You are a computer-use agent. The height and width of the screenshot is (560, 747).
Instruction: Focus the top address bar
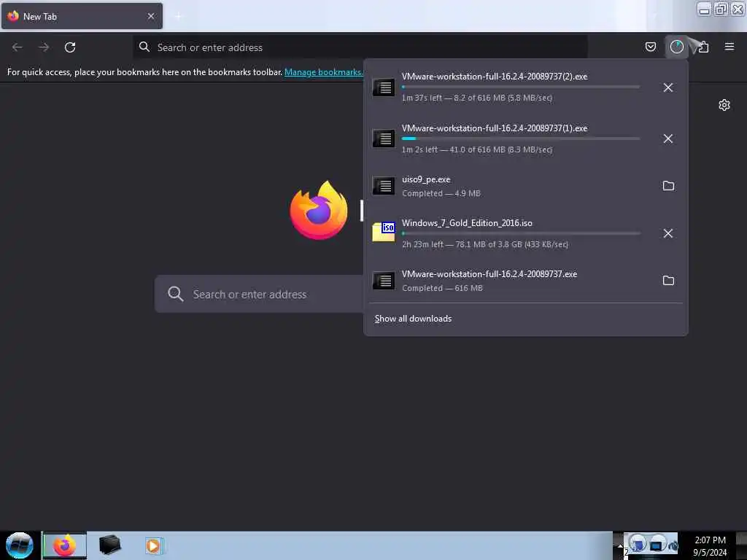tap(360, 47)
